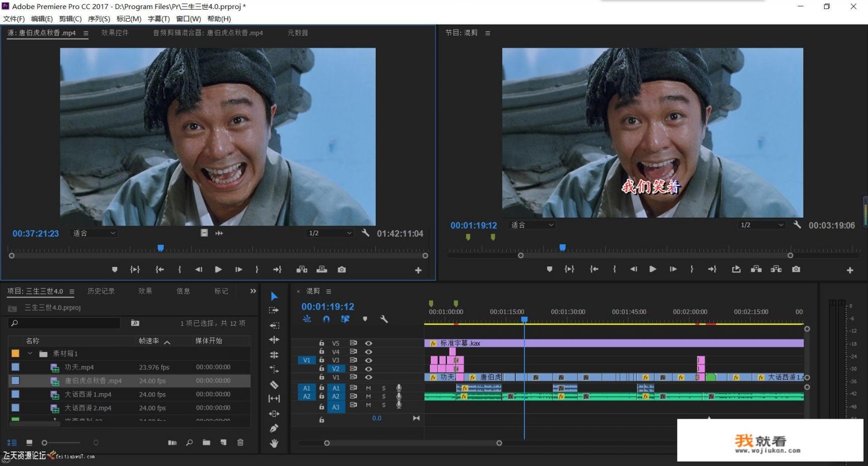Open Program monitor zoom level dropdown

tap(532, 225)
